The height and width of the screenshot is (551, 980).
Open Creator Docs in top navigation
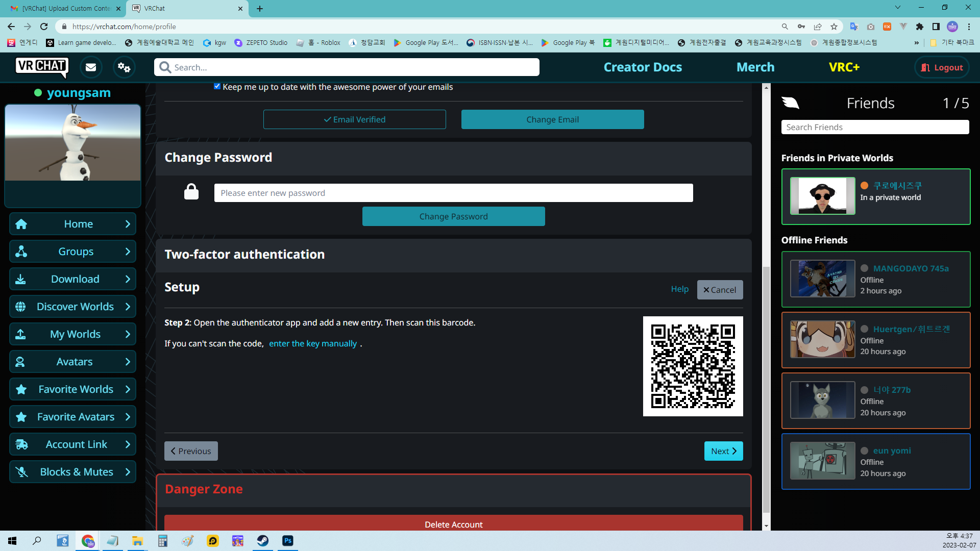643,67
